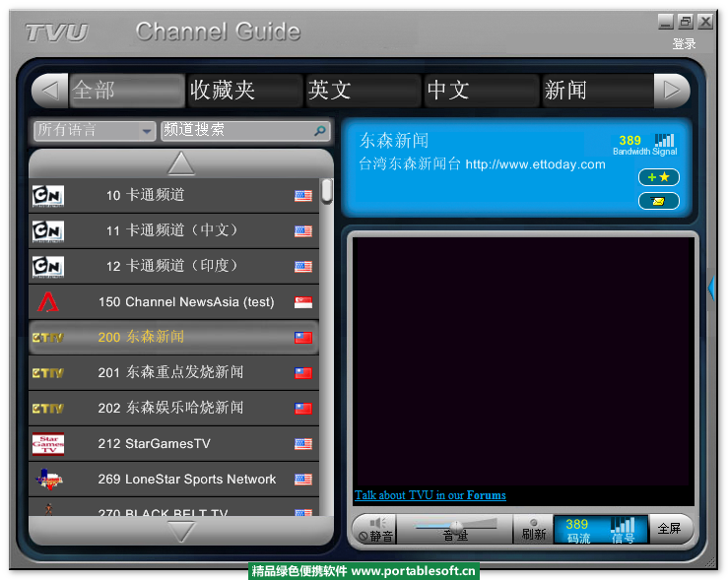Open the Talk about TVU Forums link
Image resolution: width=728 pixels, height=580 pixels.
[x=430, y=495]
